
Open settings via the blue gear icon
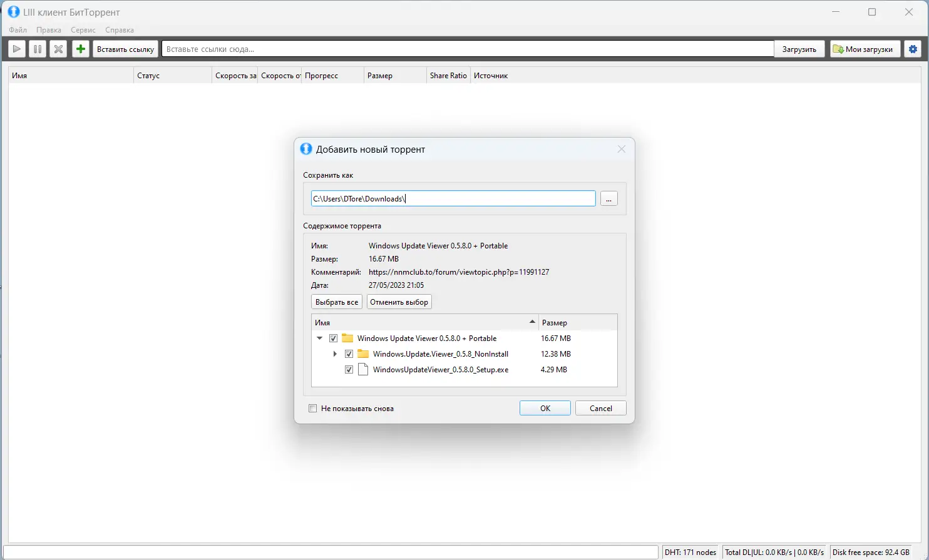coord(913,49)
